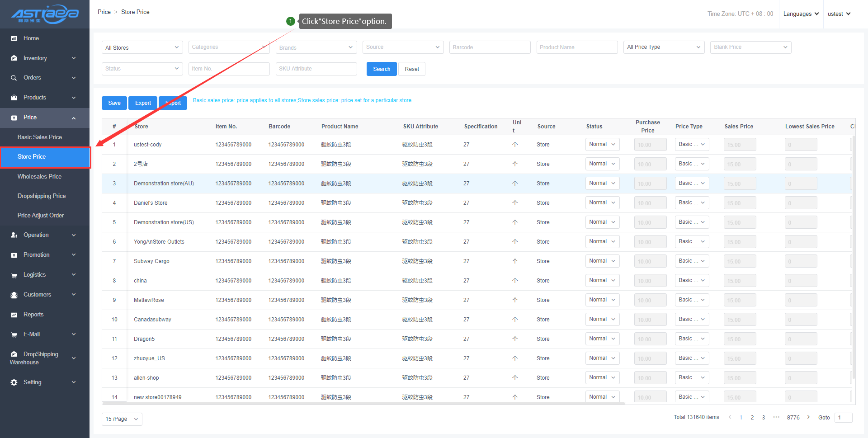
Task: Click the Reports chart icon
Action: click(14, 315)
